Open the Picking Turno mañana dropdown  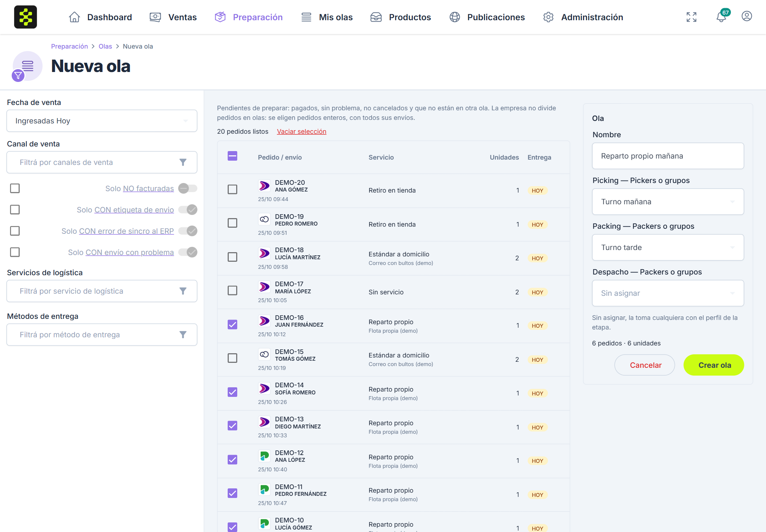click(668, 202)
